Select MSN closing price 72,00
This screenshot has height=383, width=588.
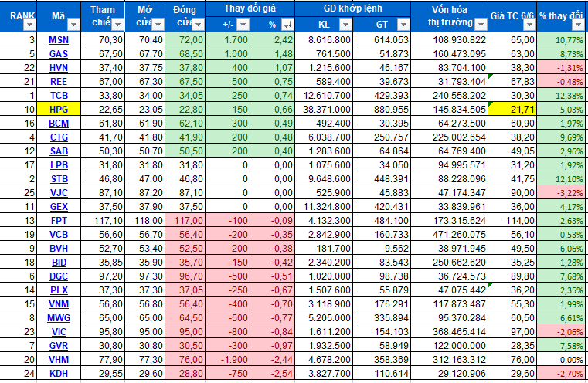click(185, 40)
